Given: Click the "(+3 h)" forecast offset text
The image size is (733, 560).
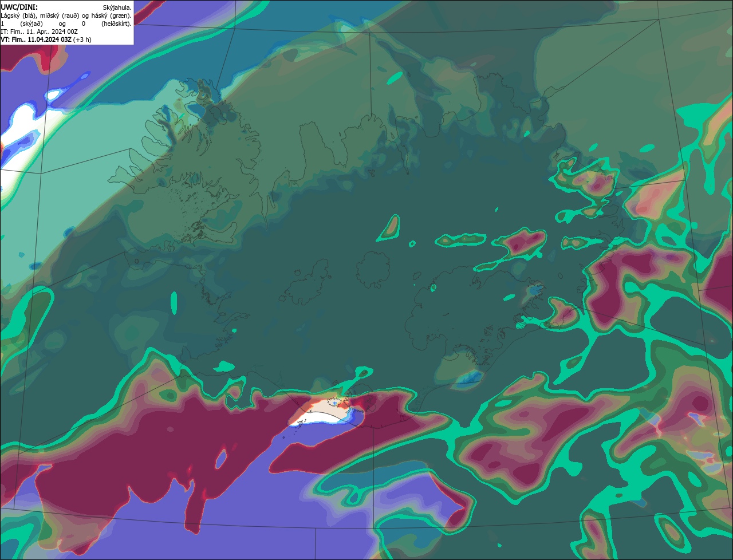Looking at the screenshot, I should point(82,40).
